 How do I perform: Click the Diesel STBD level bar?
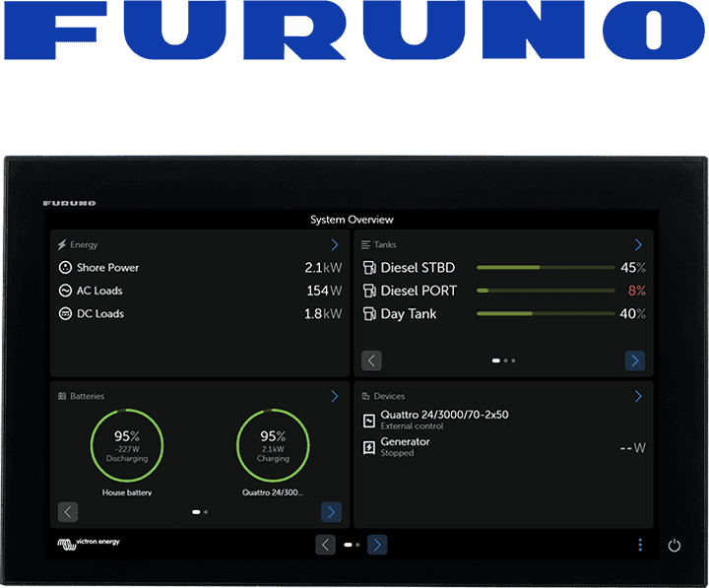tap(545, 268)
